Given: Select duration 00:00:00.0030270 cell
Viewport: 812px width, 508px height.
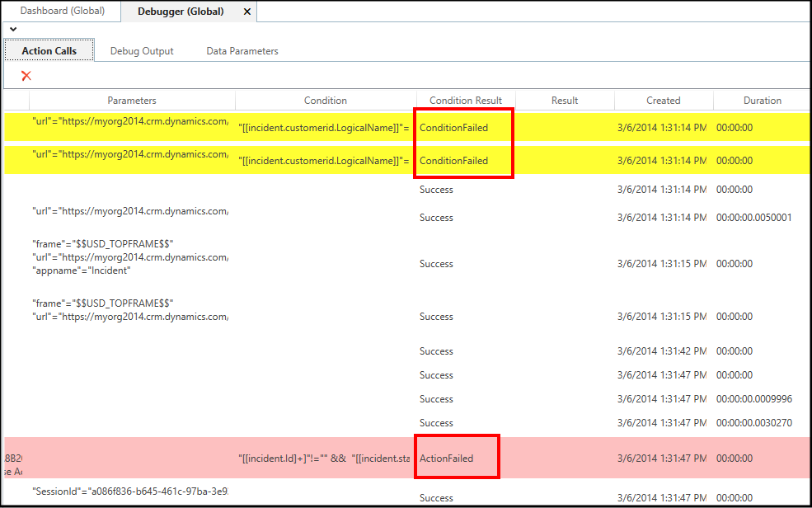Looking at the screenshot, I should 754,423.
